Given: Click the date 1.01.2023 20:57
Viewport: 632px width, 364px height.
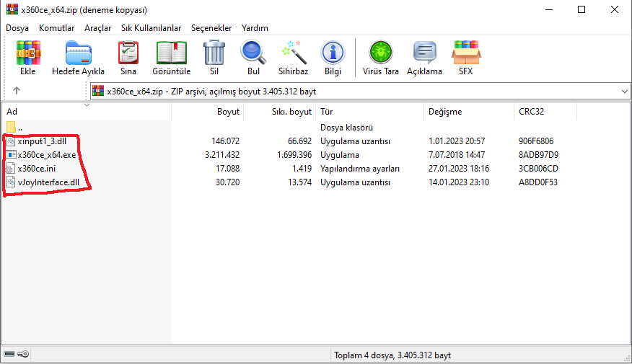Looking at the screenshot, I should [457, 141].
